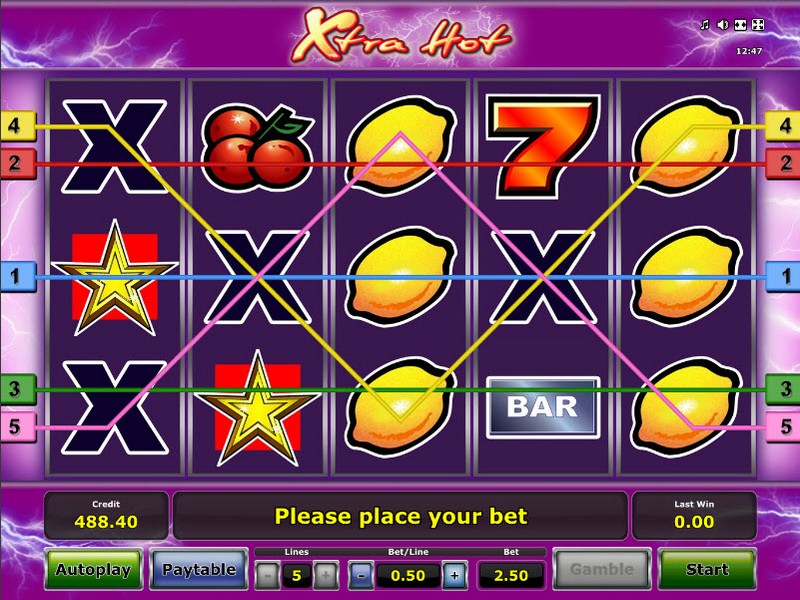Viewport: 800px width, 600px height.
Task: Increase the number of lines
Action: pos(326,576)
